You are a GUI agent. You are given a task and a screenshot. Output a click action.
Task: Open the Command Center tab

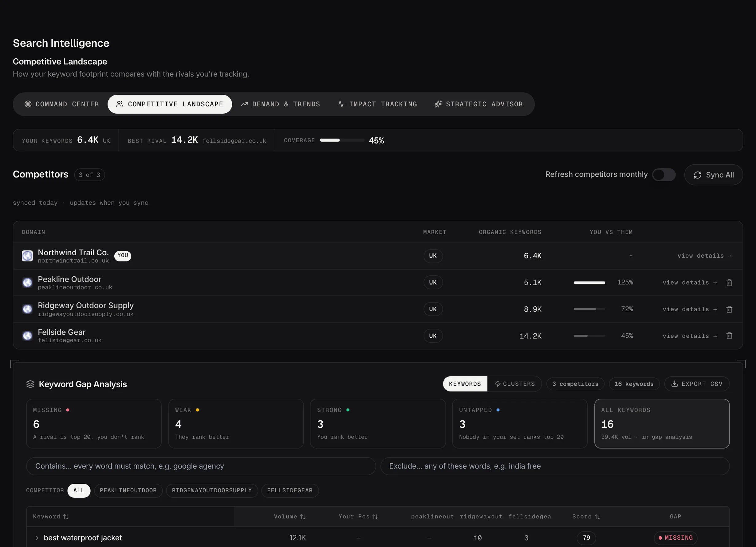click(62, 104)
